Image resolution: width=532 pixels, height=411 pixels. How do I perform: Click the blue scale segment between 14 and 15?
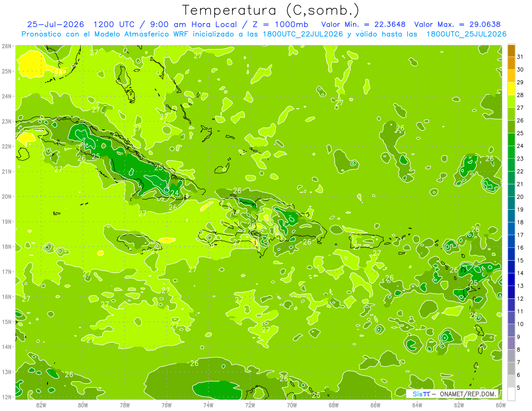tap(511, 267)
